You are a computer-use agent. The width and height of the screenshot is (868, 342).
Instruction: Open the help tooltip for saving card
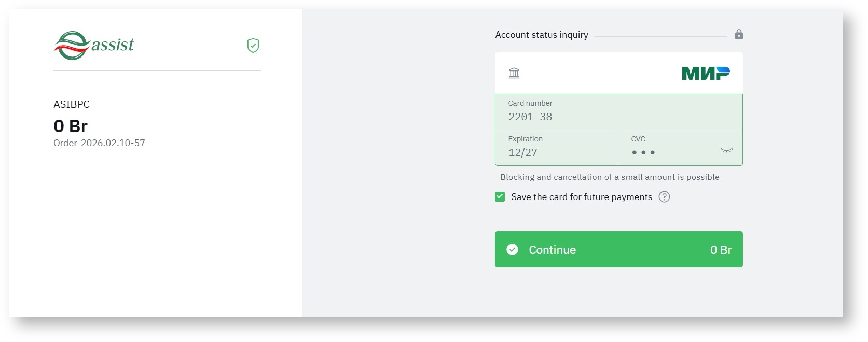pos(664,197)
